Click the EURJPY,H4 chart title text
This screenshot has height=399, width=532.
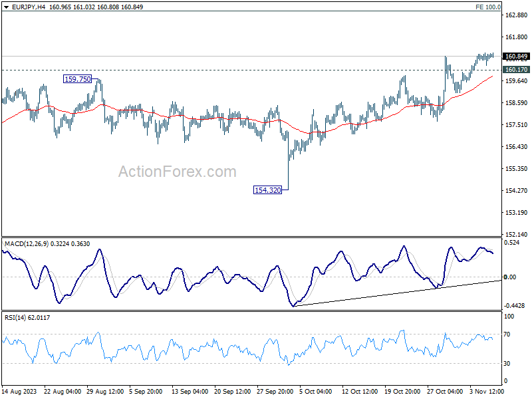(x=29, y=7)
